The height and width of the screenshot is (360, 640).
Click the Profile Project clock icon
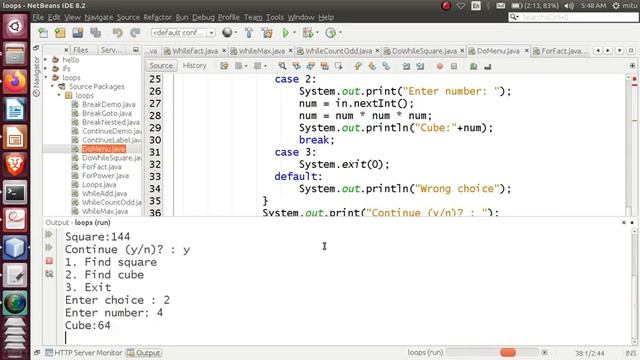click(330, 33)
